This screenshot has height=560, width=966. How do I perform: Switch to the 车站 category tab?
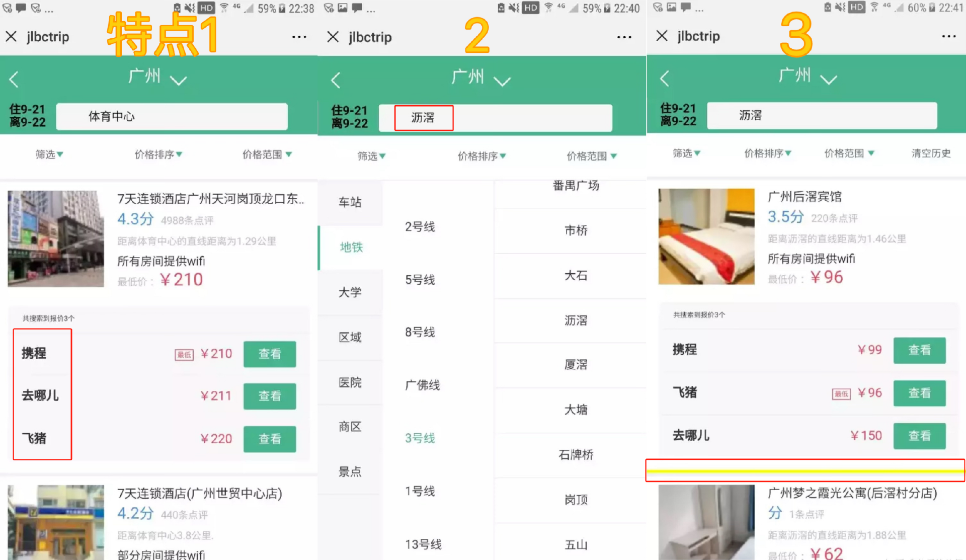(350, 203)
